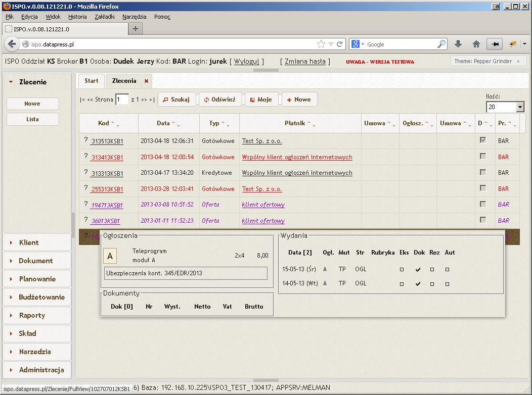This screenshot has width=532, height=395.
Task: Click the Wyloguj logout link
Action: [x=246, y=62]
